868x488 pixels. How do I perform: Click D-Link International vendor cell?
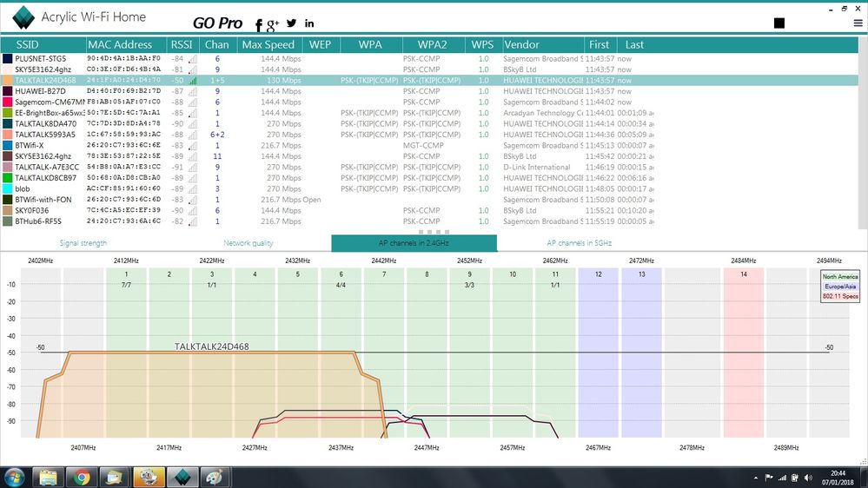537,167
